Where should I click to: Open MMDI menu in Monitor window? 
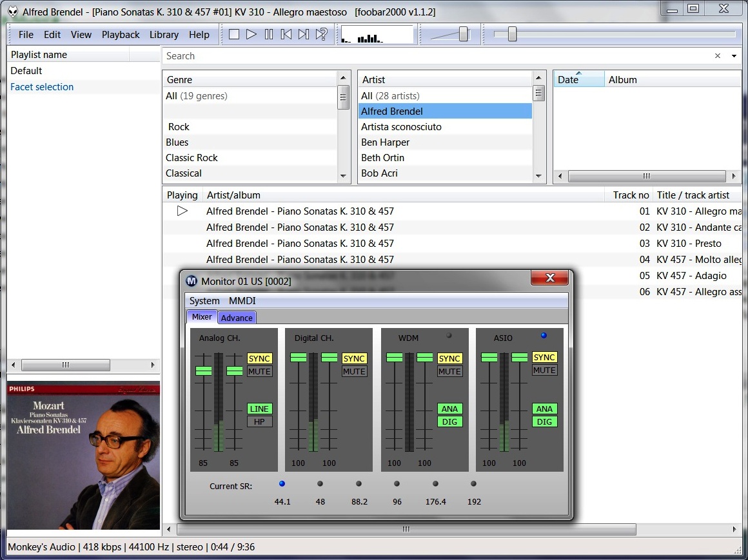[242, 301]
